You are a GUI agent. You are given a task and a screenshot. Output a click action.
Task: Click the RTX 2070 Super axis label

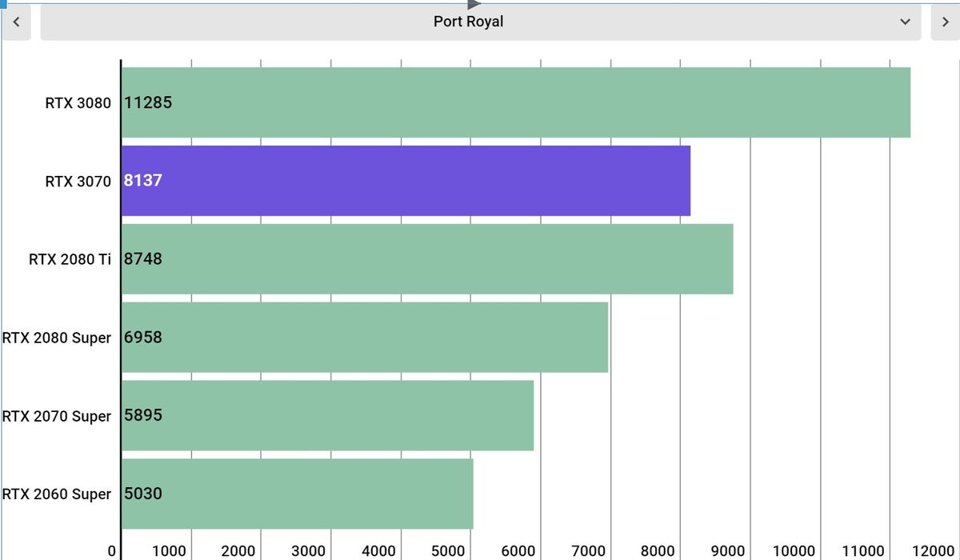57,416
